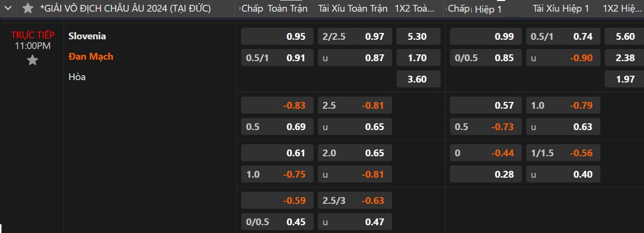Pick over 2/2.5 full-match odds 0.97
The height and width of the screenshot is (233, 644).
[355, 36]
